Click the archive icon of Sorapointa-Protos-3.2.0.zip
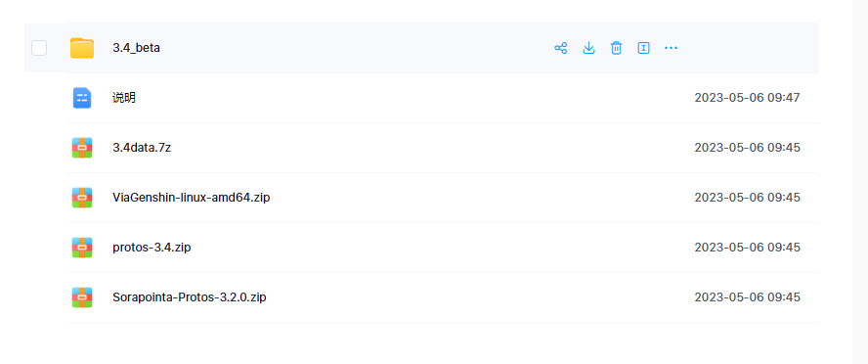Screen dimensions: 868x364 click(82, 297)
